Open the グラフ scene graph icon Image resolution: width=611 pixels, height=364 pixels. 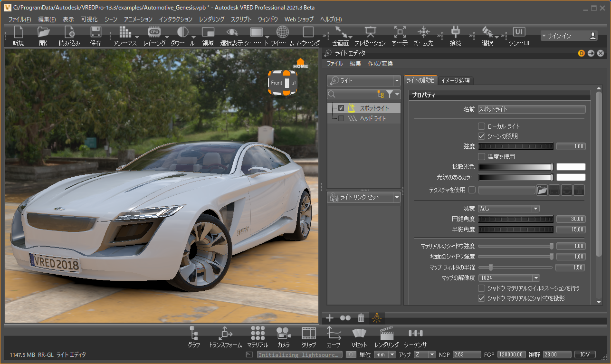(x=193, y=336)
